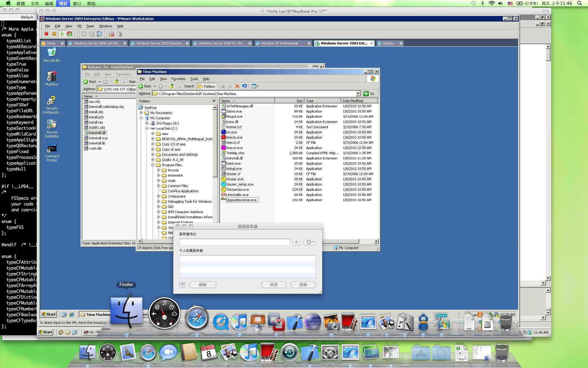Select the Command Prompt desktop icon
Image resolution: width=588 pixels, height=368 pixels.
[52, 153]
